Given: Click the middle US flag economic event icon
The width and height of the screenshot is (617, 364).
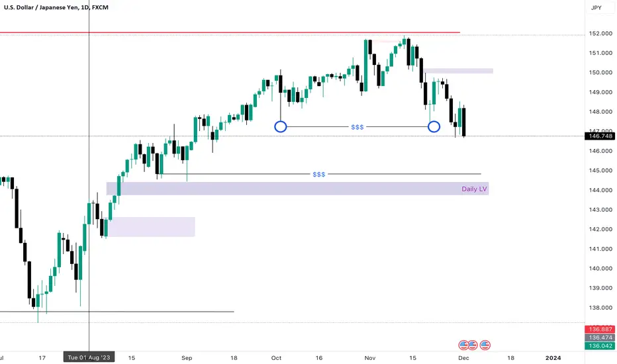Looking at the screenshot, I should pos(473,345).
